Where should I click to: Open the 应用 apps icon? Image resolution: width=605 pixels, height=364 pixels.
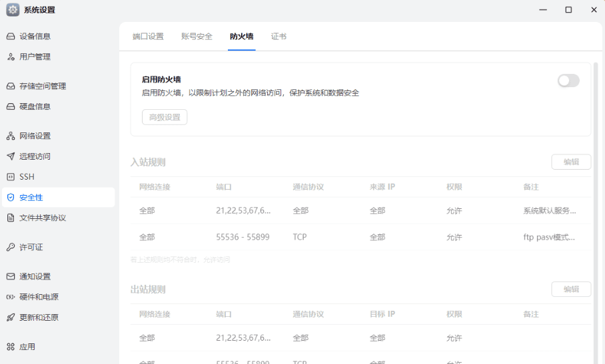pyautogui.click(x=11, y=347)
